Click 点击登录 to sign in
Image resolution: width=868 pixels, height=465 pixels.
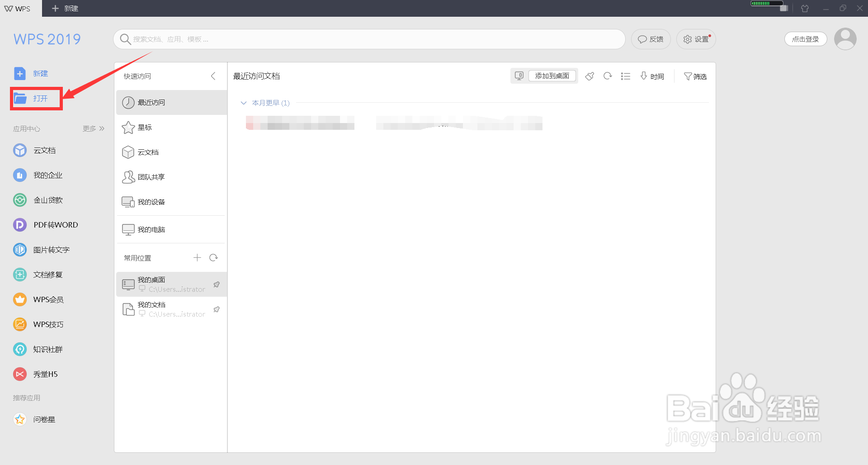click(806, 39)
